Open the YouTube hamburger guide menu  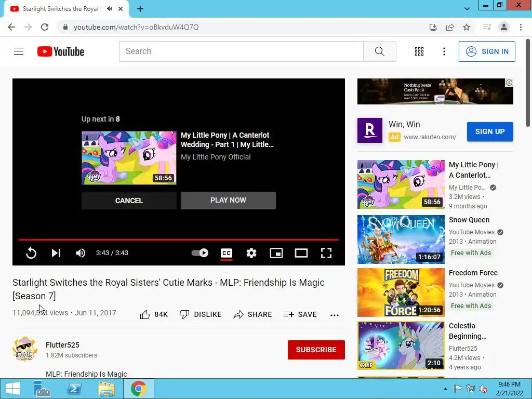pos(19,51)
